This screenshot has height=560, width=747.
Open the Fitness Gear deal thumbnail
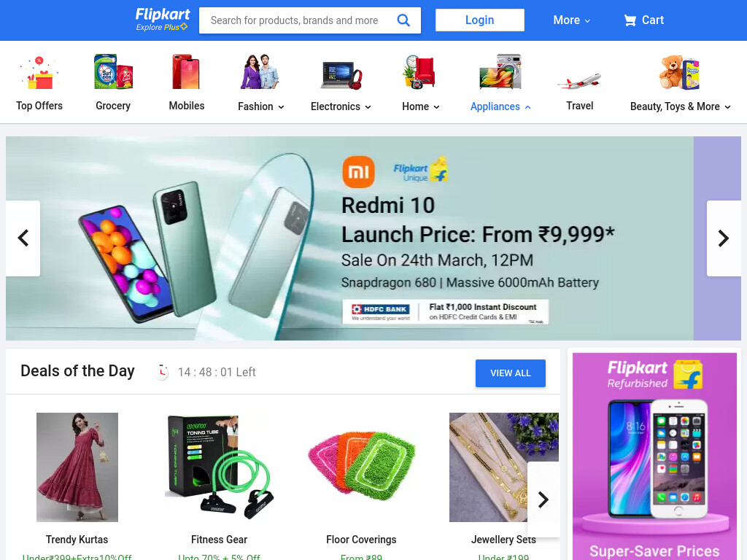click(219, 467)
